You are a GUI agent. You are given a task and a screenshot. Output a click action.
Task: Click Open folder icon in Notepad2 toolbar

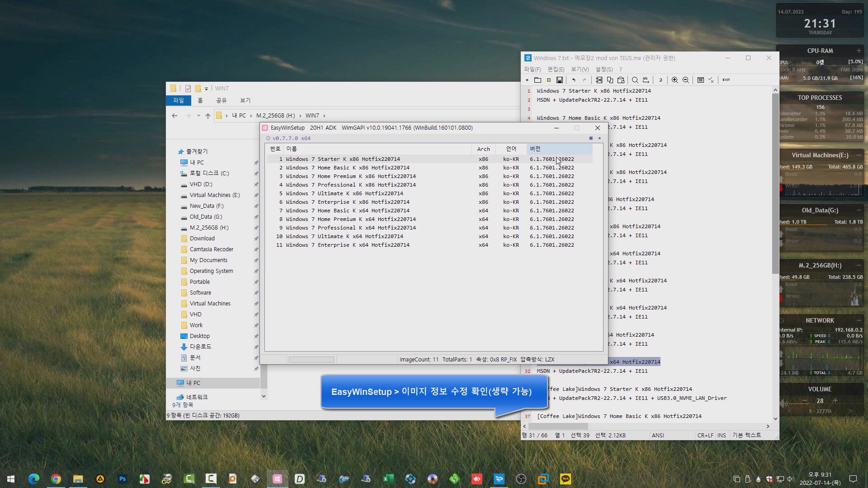538,80
